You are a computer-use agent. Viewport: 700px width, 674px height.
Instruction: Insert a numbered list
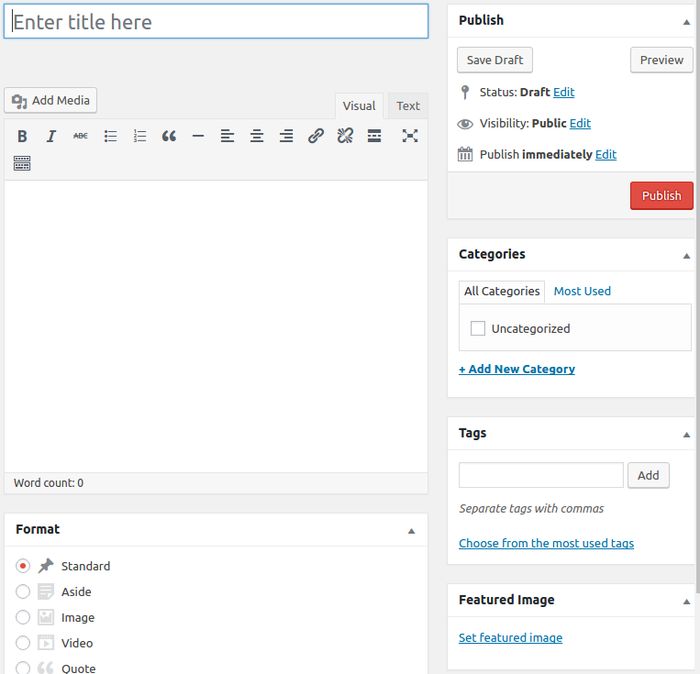click(x=140, y=136)
